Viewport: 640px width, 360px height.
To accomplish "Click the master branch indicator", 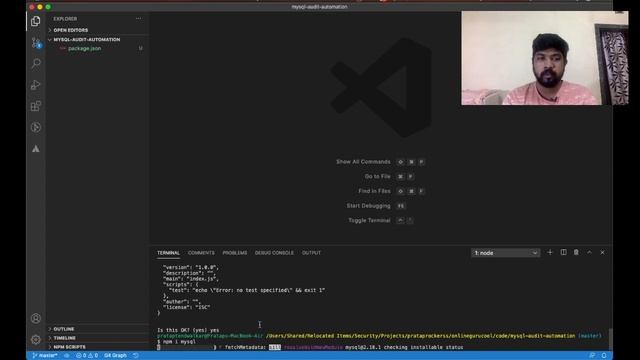I will pos(45,356).
